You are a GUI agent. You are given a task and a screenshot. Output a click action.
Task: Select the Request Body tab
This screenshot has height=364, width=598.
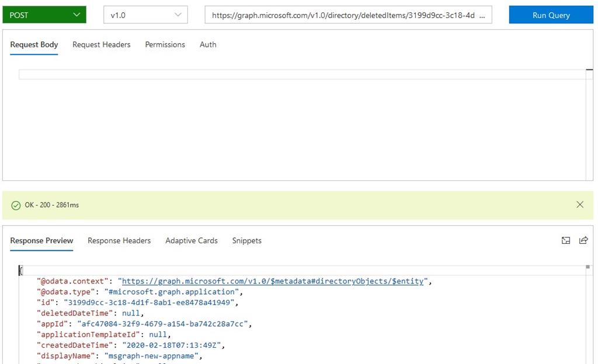pyautogui.click(x=33, y=44)
